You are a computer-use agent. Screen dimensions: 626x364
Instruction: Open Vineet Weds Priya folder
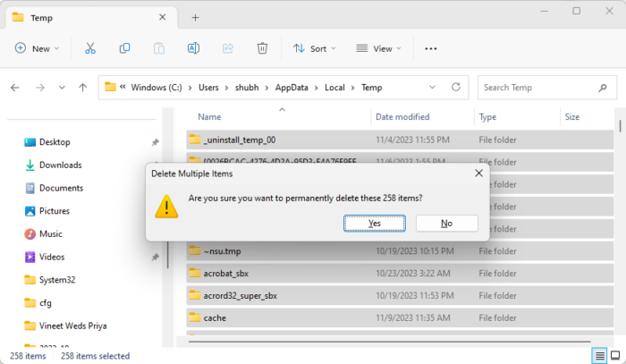72,326
